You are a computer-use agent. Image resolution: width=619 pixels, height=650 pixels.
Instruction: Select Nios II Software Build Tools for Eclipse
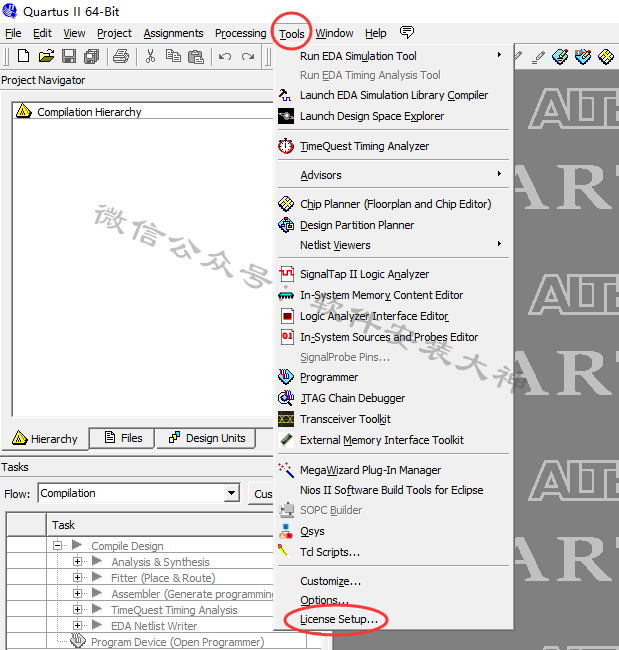[x=392, y=490]
